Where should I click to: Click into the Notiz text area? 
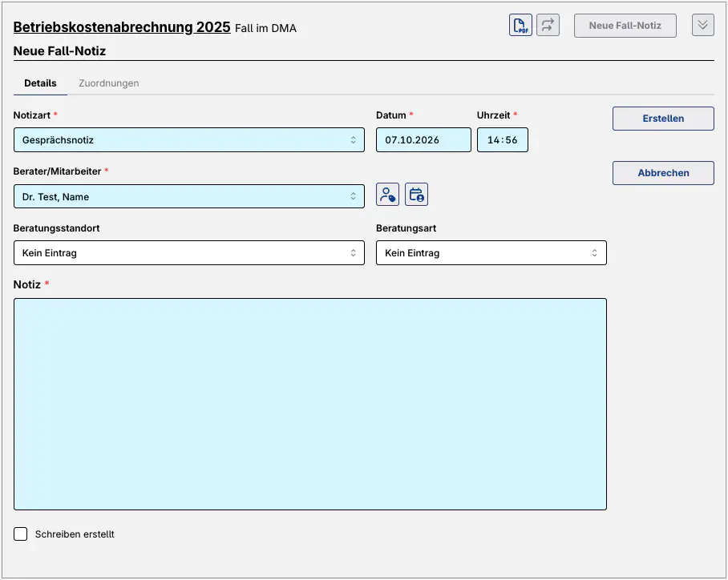click(x=310, y=404)
